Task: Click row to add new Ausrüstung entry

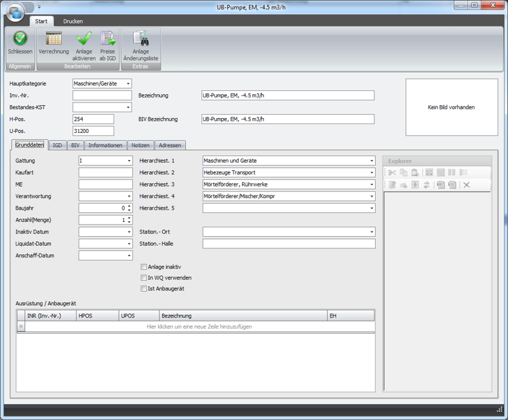Action: coord(199,327)
